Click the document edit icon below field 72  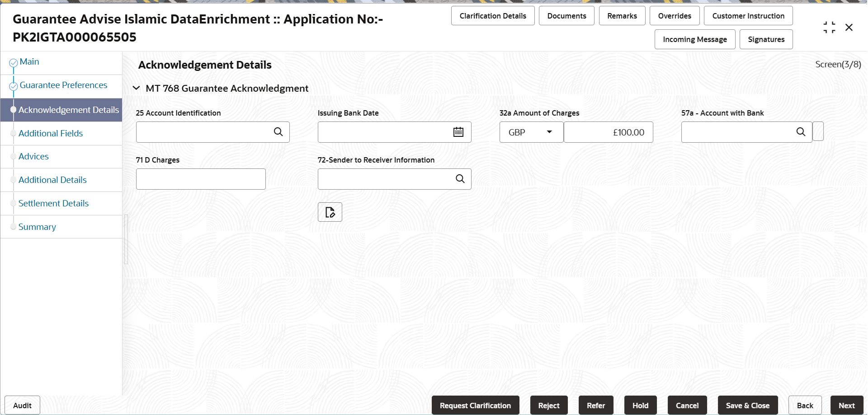click(x=330, y=212)
